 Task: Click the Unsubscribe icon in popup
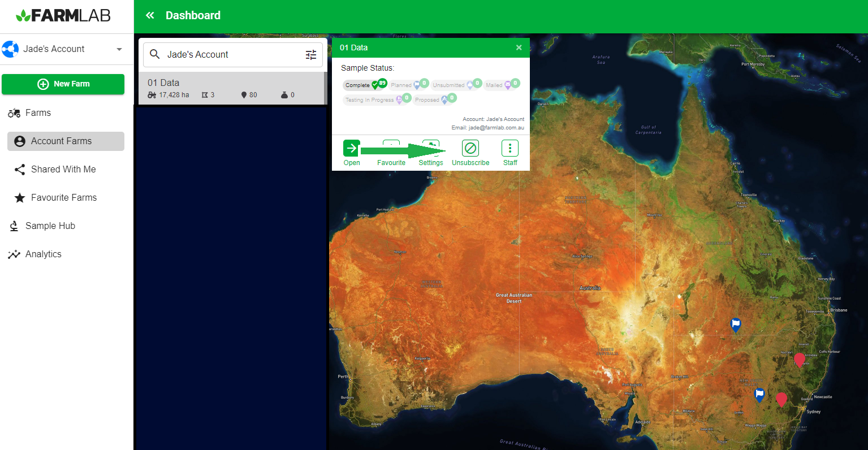coord(470,148)
